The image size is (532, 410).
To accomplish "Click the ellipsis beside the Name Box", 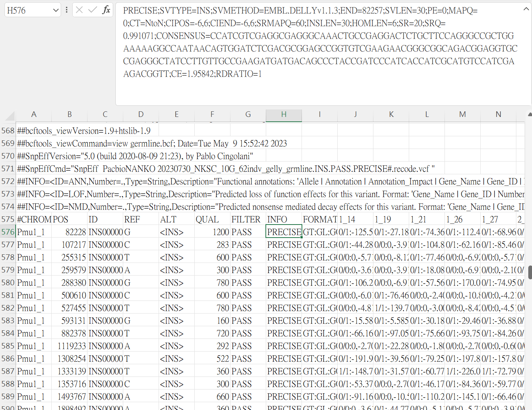I will click(66, 10).
